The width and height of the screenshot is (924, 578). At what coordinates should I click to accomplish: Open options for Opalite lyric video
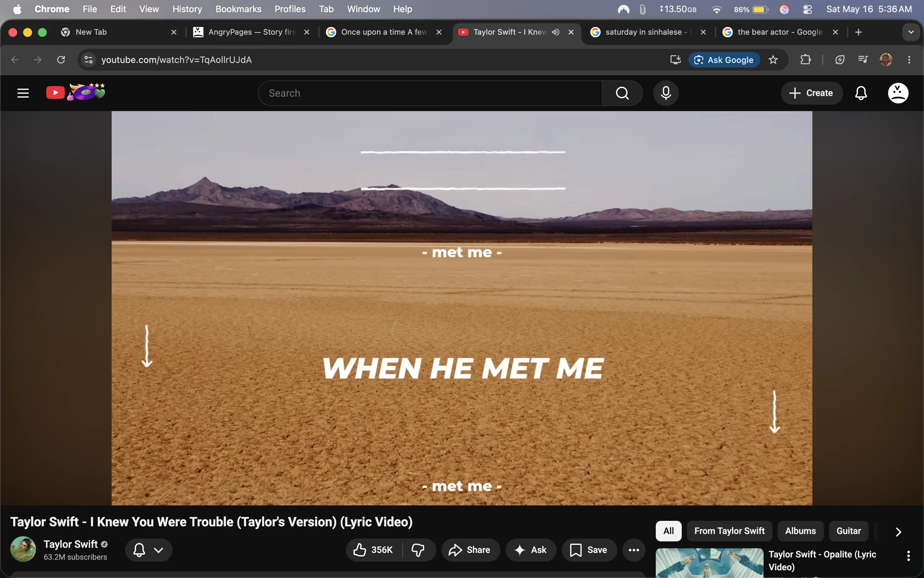[908, 556]
